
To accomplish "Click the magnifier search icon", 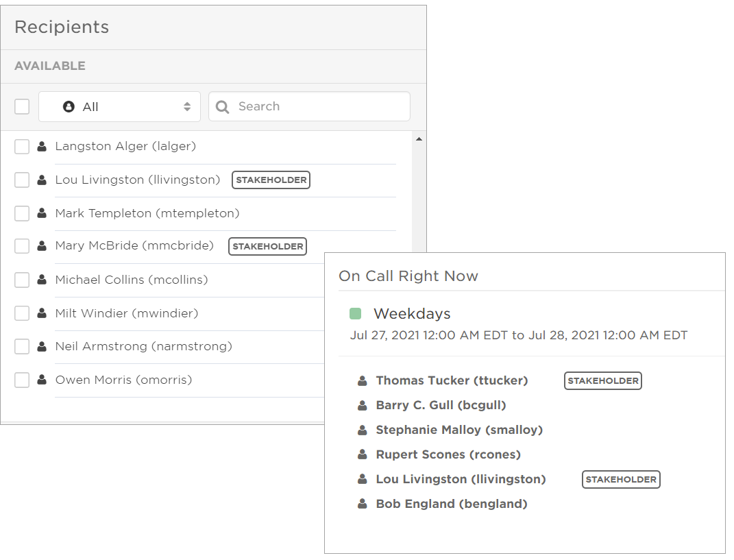I will (x=222, y=107).
